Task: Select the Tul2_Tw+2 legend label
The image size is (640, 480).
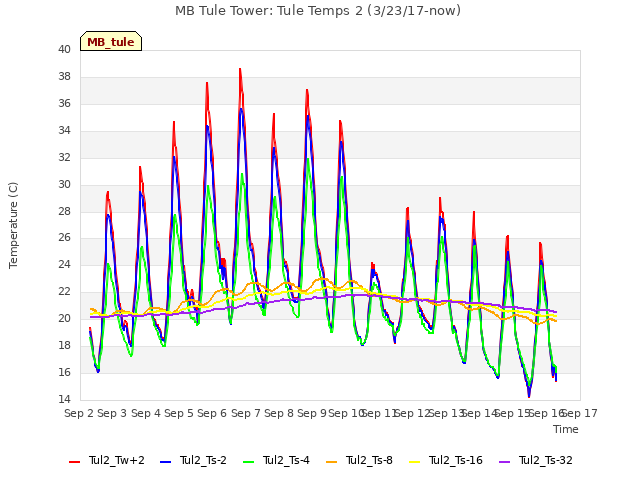Action: (x=117, y=460)
